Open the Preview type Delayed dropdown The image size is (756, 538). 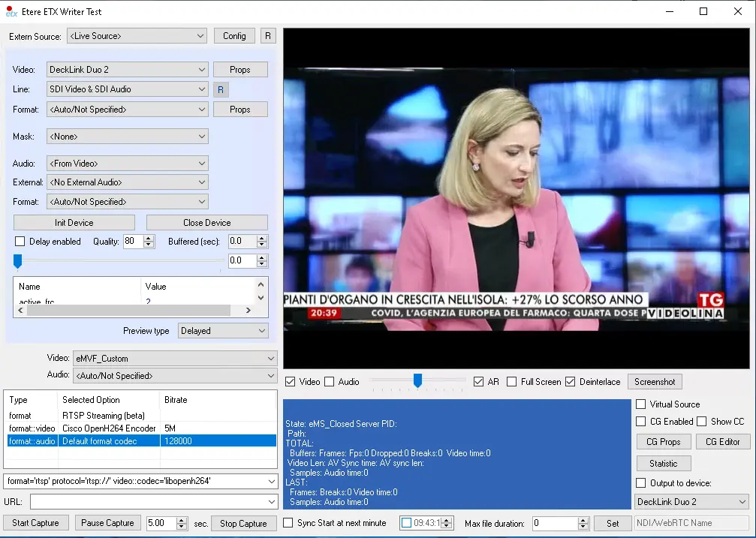coord(223,331)
